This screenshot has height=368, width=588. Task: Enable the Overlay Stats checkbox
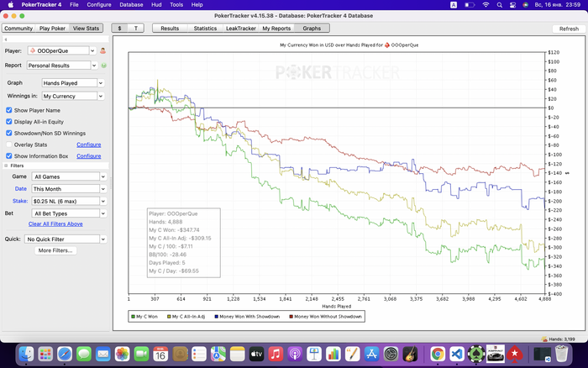(x=9, y=145)
